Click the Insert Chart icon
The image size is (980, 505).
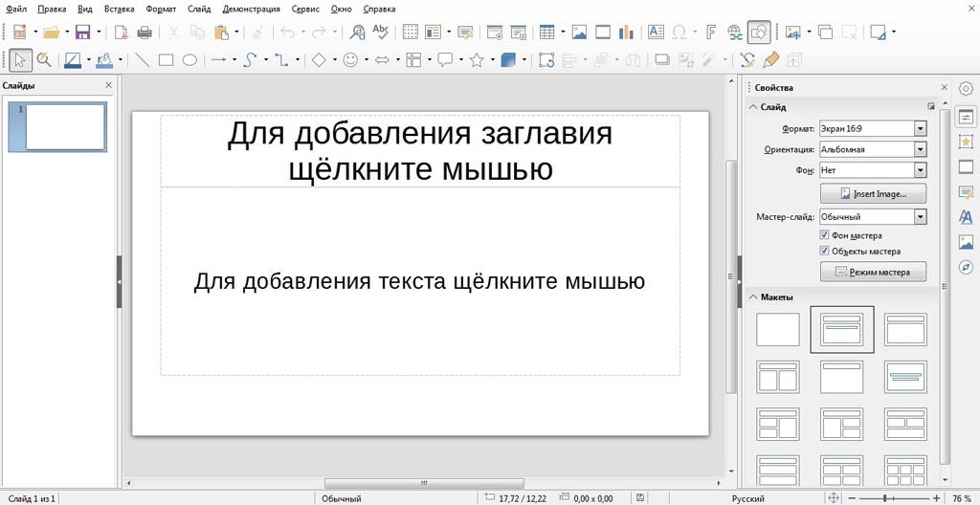pyautogui.click(x=627, y=32)
